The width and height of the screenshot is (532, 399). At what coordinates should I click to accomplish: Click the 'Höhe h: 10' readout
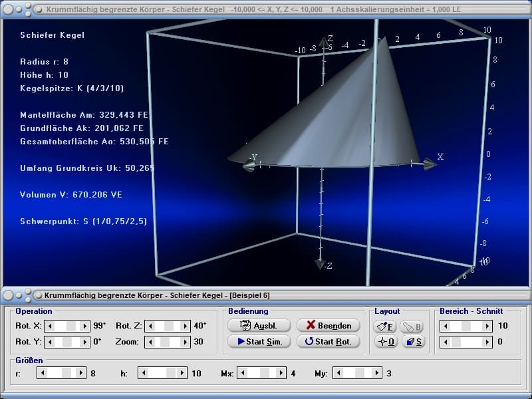(44, 74)
